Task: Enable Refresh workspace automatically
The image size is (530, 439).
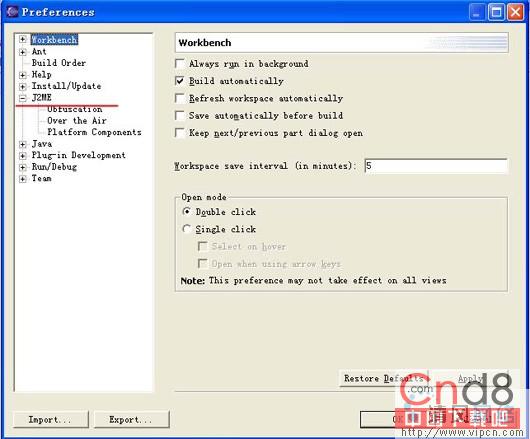Action: click(x=180, y=98)
